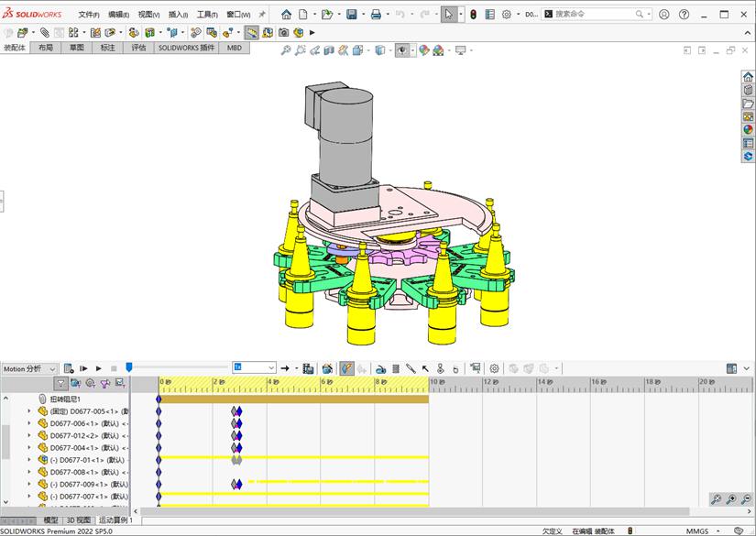Click the Zoom to Fit timeline magnifier icon
This screenshot has height=536, width=756.
tap(717, 499)
